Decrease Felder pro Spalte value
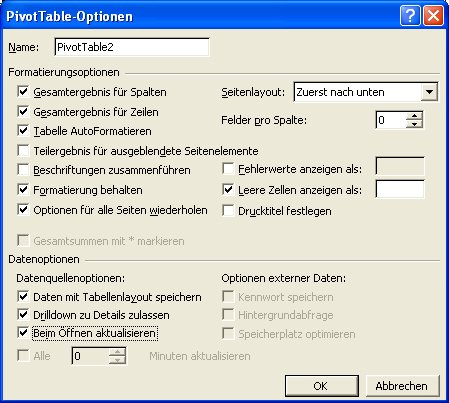449x403 pixels. [x=414, y=124]
